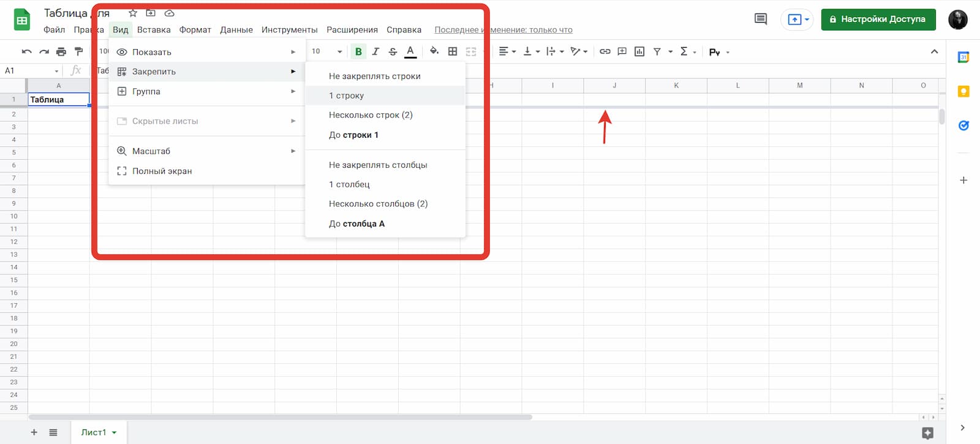Open the fill color bucket
980x444 pixels.
point(434,51)
